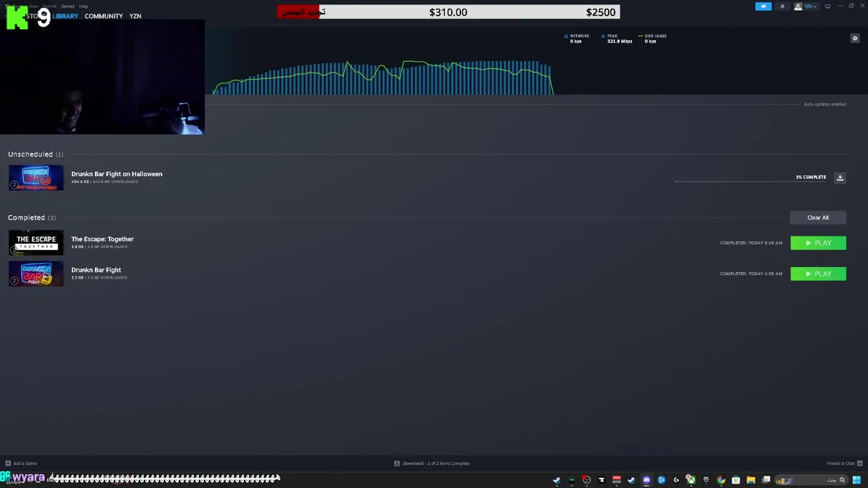
Task: Click the Network legend entry
Action: click(x=576, y=38)
